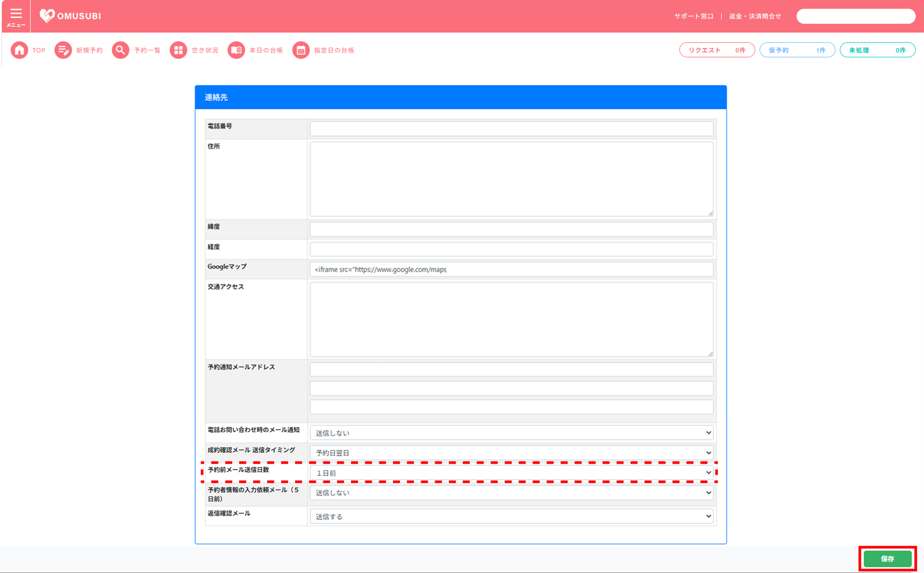Click the 予約通知メールアドレス row label
This screenshot has height=573, width=924.
pyautogui.click(x=241, y=367)
